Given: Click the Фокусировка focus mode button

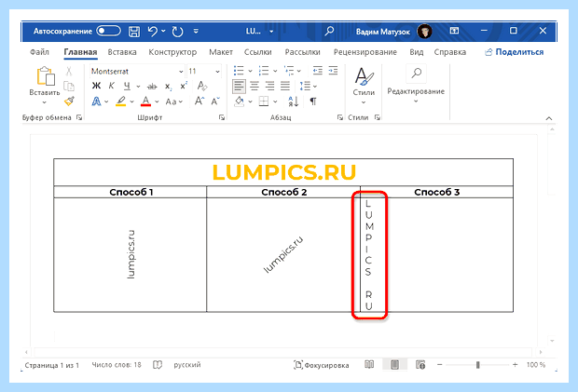Looking at the screenshot, I should click(321, 365).
